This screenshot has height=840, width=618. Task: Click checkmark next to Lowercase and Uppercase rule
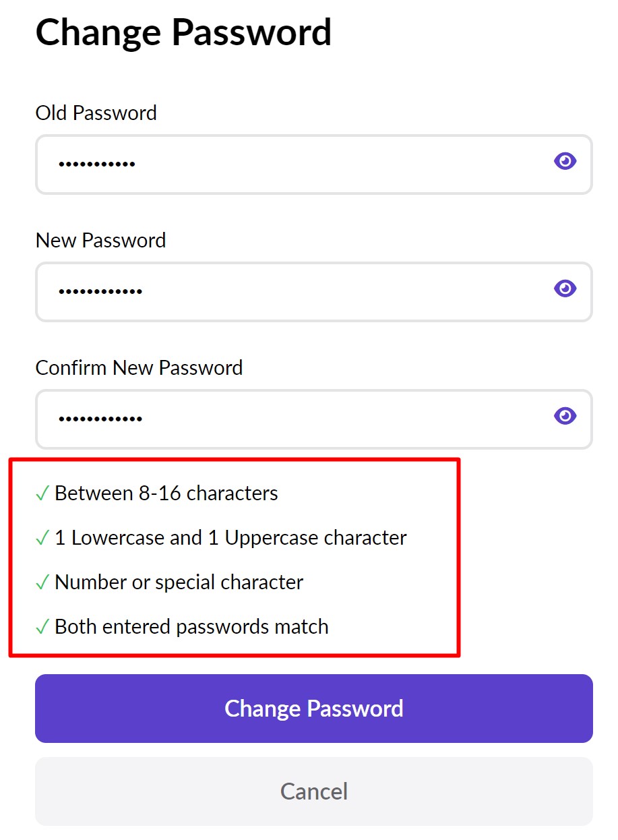point(42,539)
